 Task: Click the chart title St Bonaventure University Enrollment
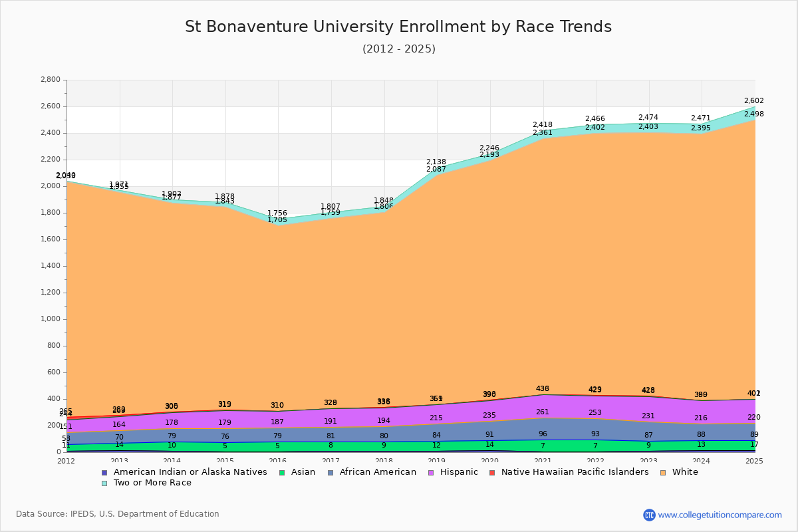click(x=398, y=27)
